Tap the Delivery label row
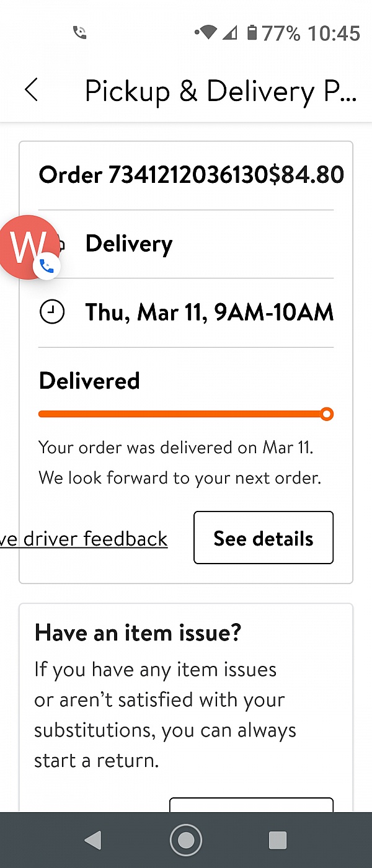 tap(129, 244)
